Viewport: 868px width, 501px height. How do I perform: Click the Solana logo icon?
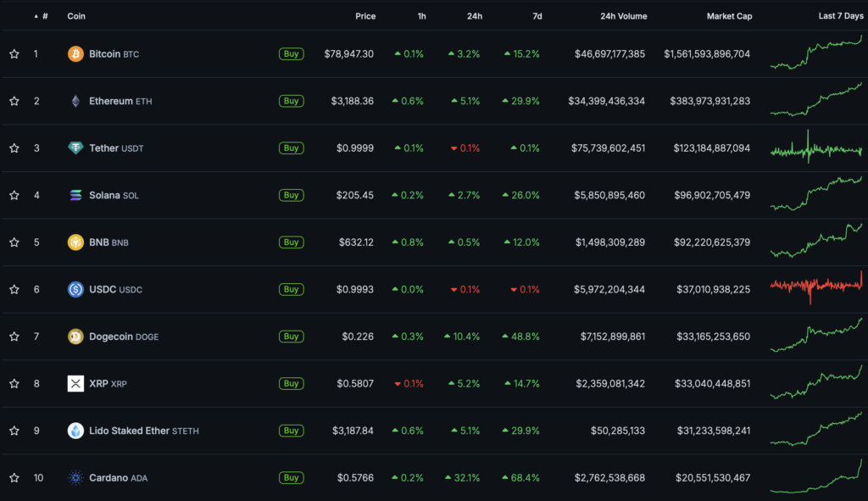coord(75,195)
